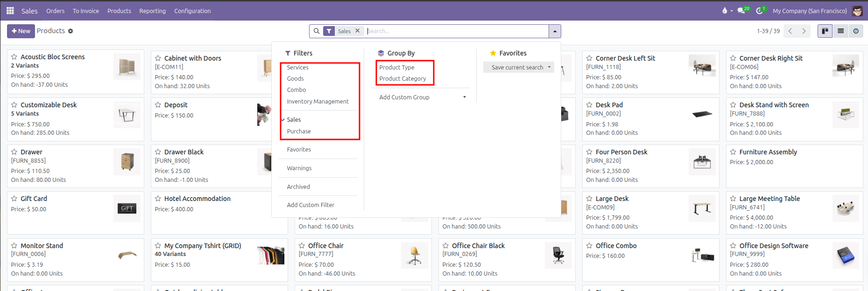
Task: Apply the Inventory Management filter
Action: [319, 102]
